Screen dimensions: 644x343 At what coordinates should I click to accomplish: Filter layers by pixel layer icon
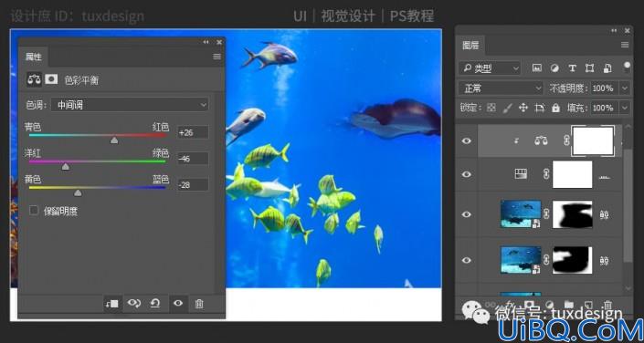pyautogui.click(x=537, y=68)
